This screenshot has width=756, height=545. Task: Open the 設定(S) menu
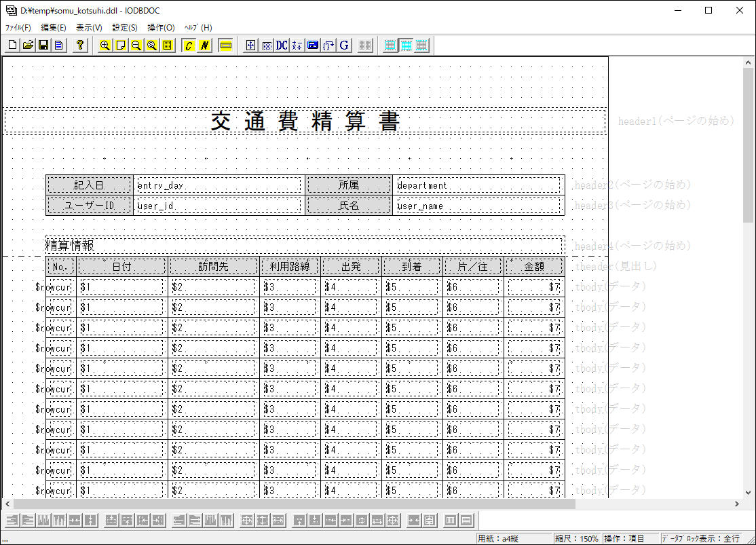click(125, 28)
